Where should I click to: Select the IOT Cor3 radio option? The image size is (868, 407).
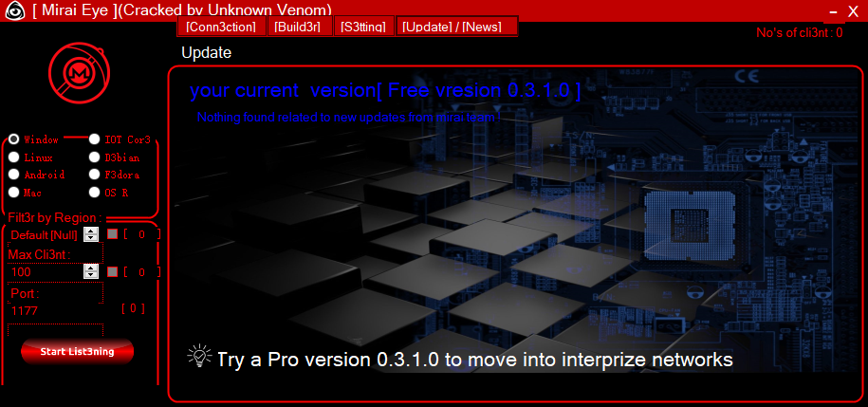pyautogui.click(x=95, y=139)
